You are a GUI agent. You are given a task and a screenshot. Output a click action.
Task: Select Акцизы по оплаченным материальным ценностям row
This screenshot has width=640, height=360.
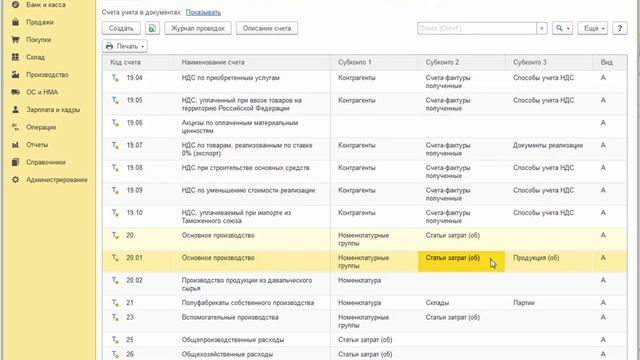tap(365, 127)
